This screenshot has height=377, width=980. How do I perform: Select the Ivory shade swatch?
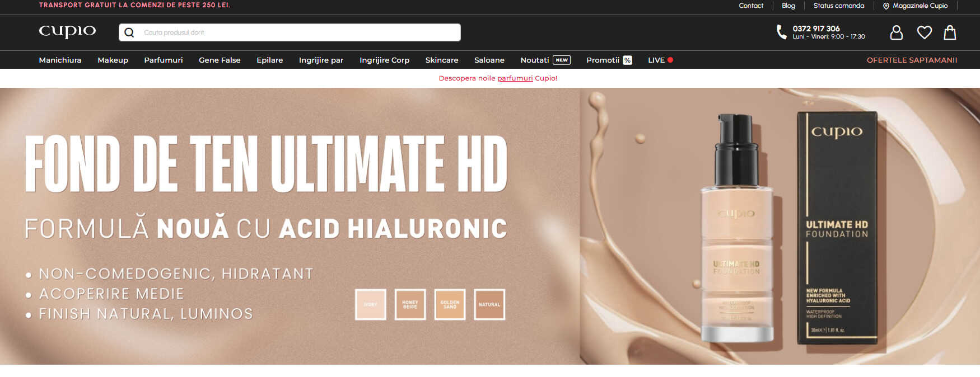[x=370, y=304]
